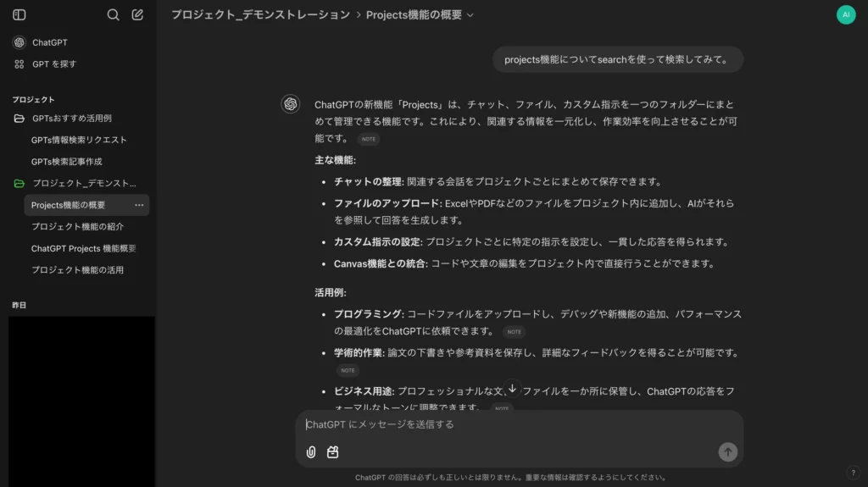Open ChatGPT Projects 機能概要 chat
This screenshot has height=487, width=868.
83,248
